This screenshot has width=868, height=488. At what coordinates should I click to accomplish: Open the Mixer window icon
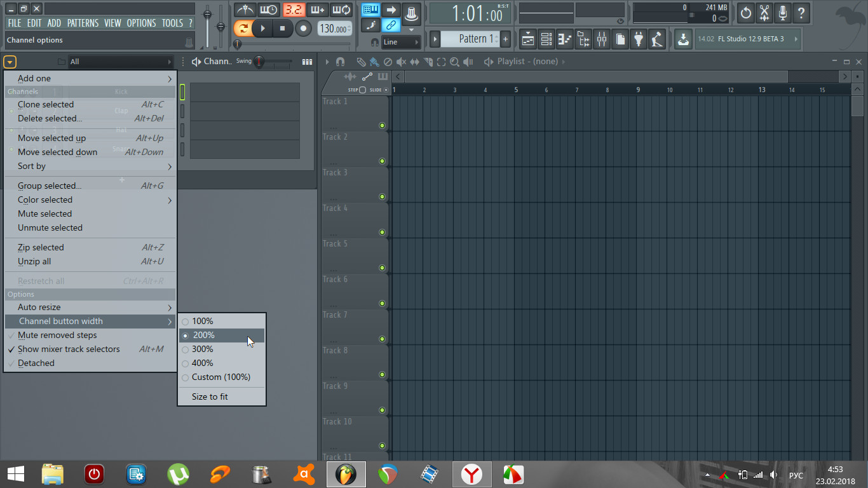click(x=601, y=39)
